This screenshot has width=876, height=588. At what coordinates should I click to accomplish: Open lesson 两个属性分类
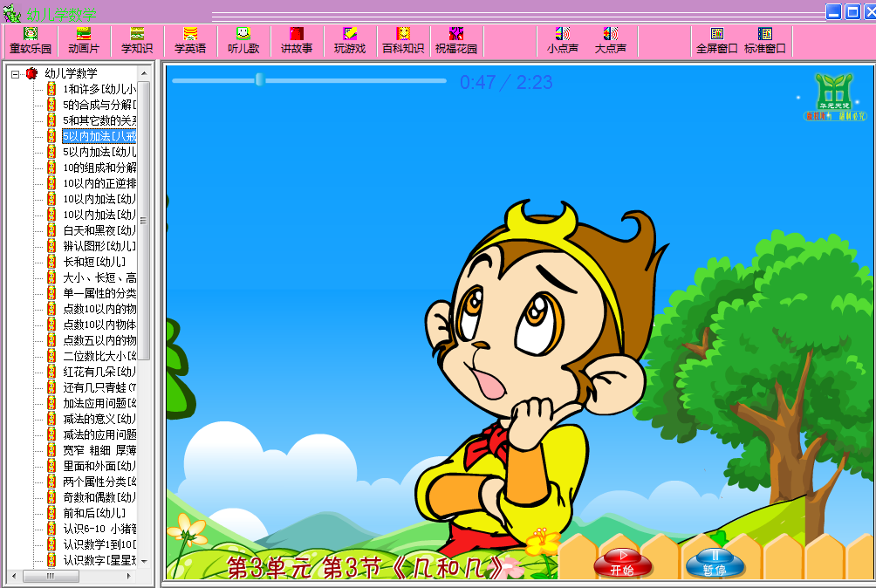[99, 482]
